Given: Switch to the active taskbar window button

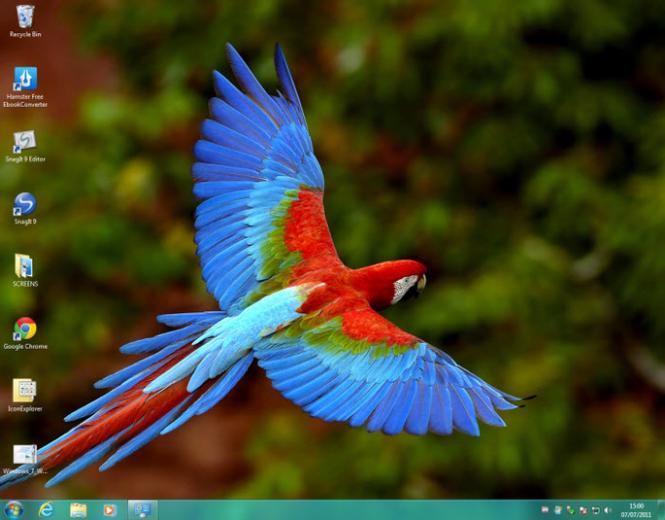Looking at the screenshot, I should 142,510.
